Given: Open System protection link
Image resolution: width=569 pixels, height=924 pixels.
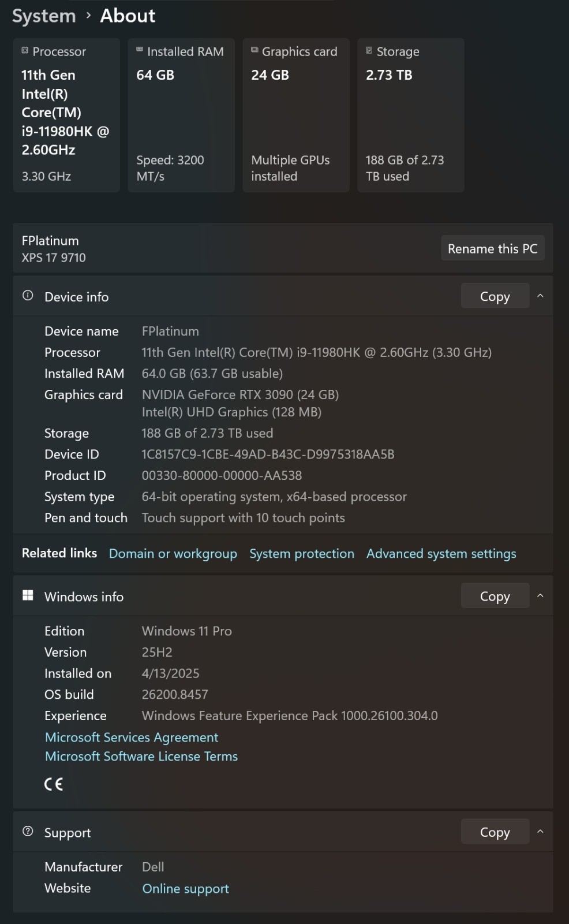Looking at the screenshot, I should 302,553.
